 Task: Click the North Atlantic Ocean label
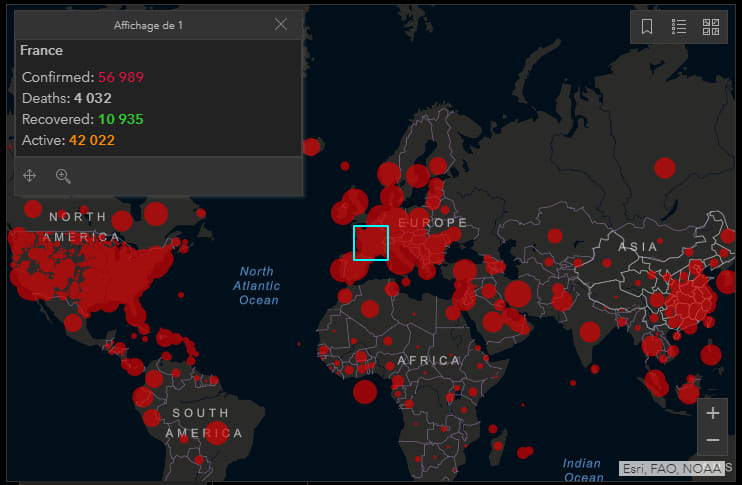pyautogui.click(x=256, y=286)
